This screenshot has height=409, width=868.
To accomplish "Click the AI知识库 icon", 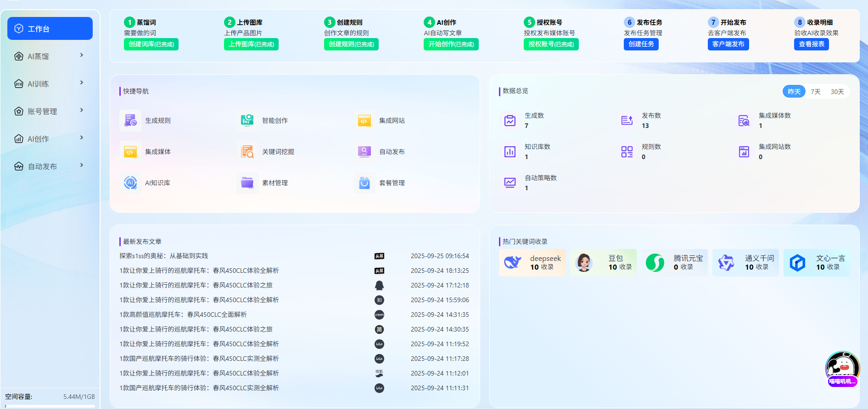I will (130, 183).
